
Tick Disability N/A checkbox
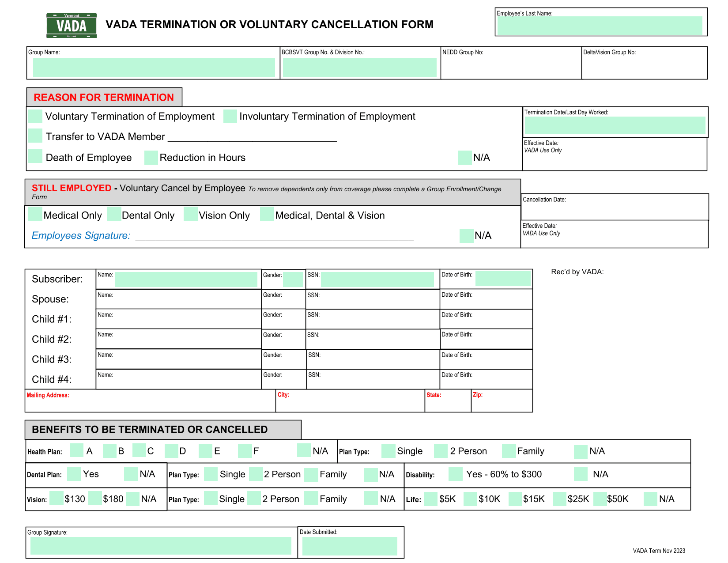click(x=581, y=474)
